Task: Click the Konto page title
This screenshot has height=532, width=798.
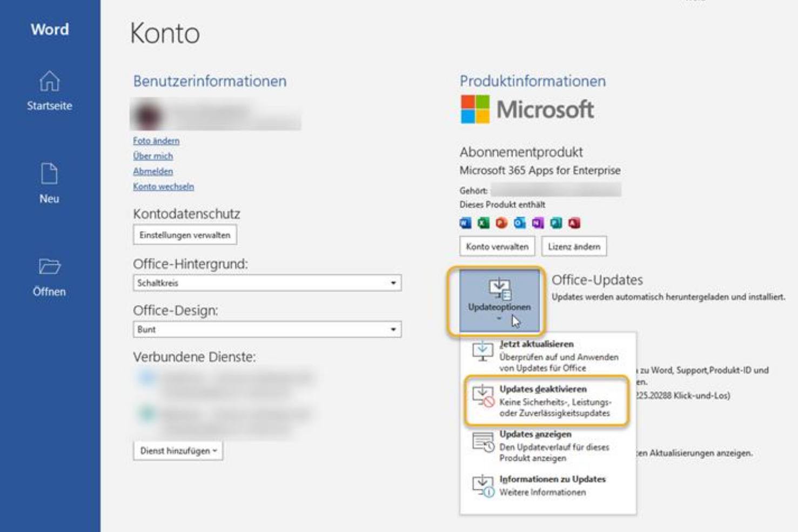Action: [165, 33]
